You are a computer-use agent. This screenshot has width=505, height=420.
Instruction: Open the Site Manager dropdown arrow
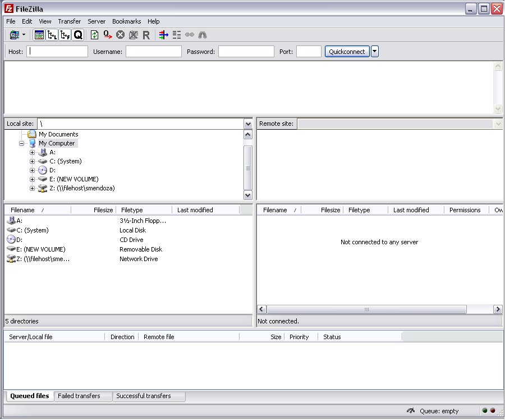(x=24, y=35)
